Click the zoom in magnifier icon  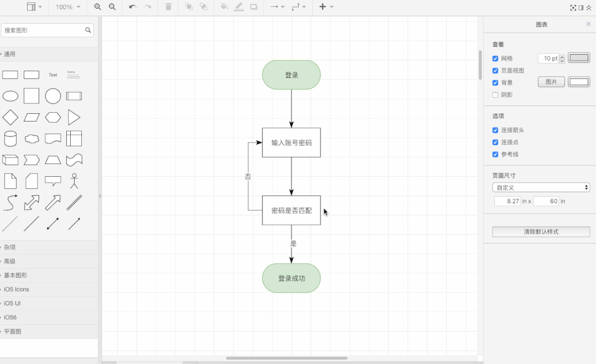click(98, 7)
